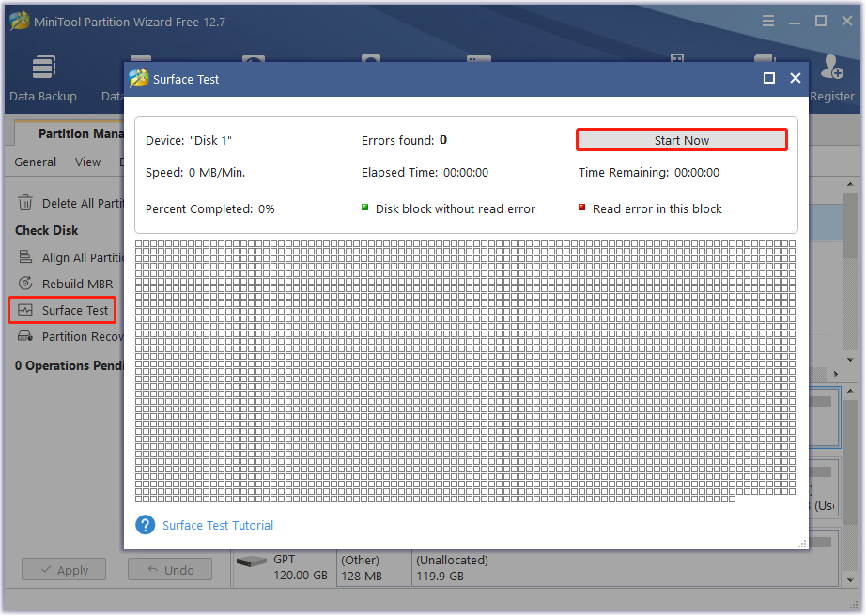
Task: Click the Partition Recovery icon
Action: point(25,335)
